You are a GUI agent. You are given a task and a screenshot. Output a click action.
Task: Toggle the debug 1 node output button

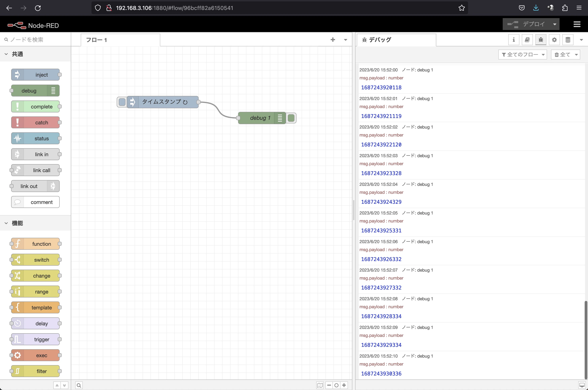point(291,118)
